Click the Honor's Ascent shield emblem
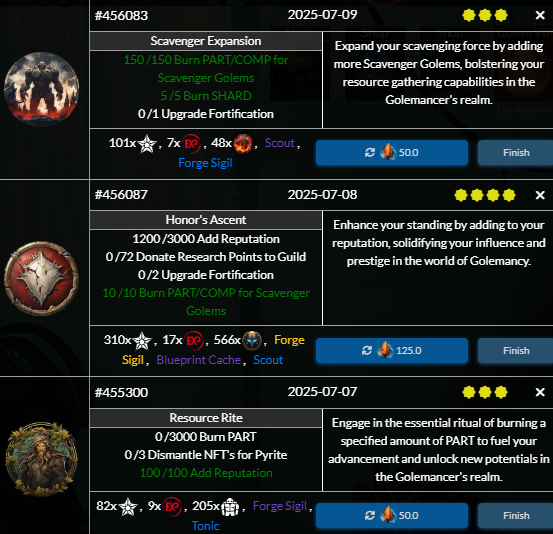 (42, 278)
